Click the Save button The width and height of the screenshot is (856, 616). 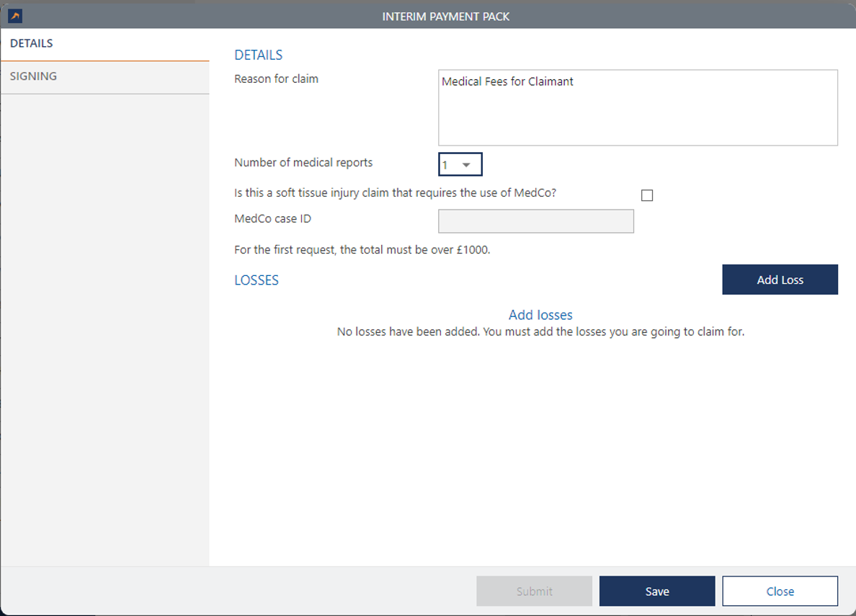click(656, 592)
